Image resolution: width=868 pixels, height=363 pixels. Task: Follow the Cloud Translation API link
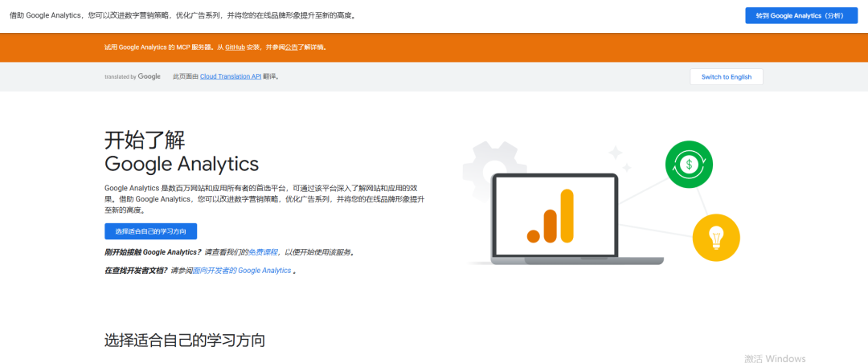pos(231,77)
